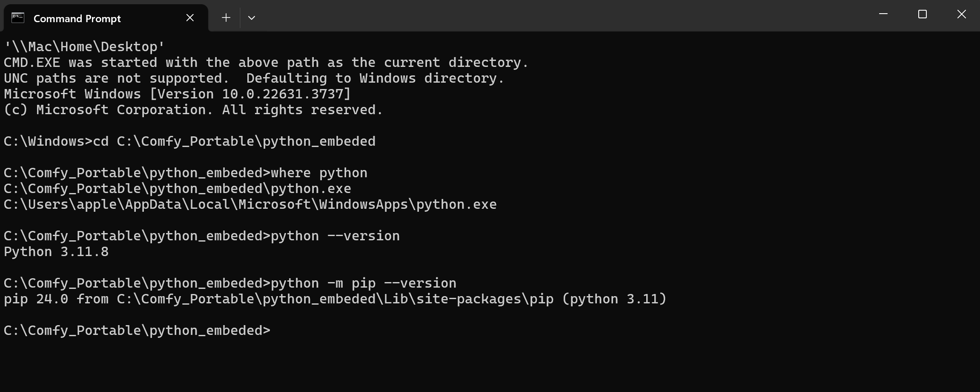Click the empty title bar drag area
The image size is (980, 392).
coord(553,16)
